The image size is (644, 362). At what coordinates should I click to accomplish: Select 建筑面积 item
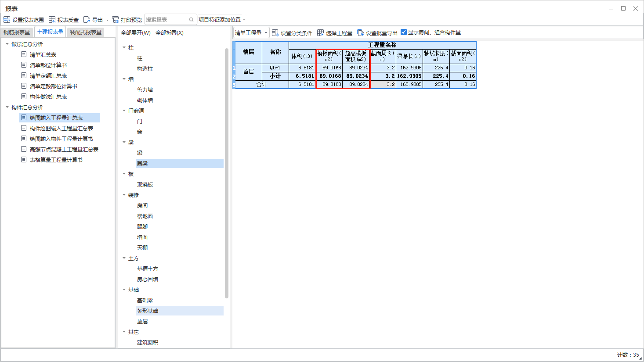pyautogui.click(x=148, y=343)
